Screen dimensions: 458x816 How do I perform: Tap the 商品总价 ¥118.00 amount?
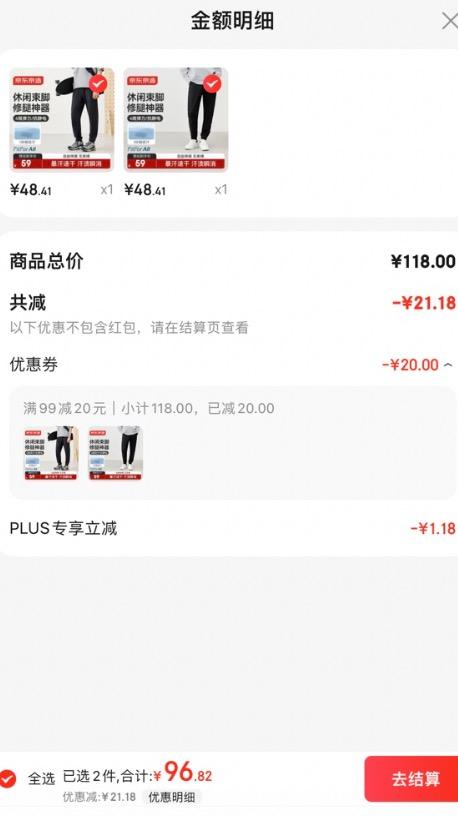pos(423,261)
